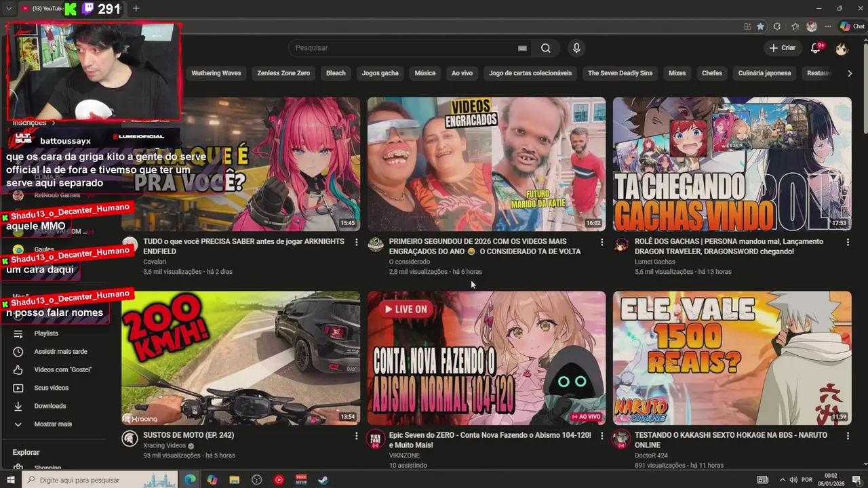Open Edge settings ellipsis menu
The height and width of the screenshot is (488, 868).
[x=828, y=26]
